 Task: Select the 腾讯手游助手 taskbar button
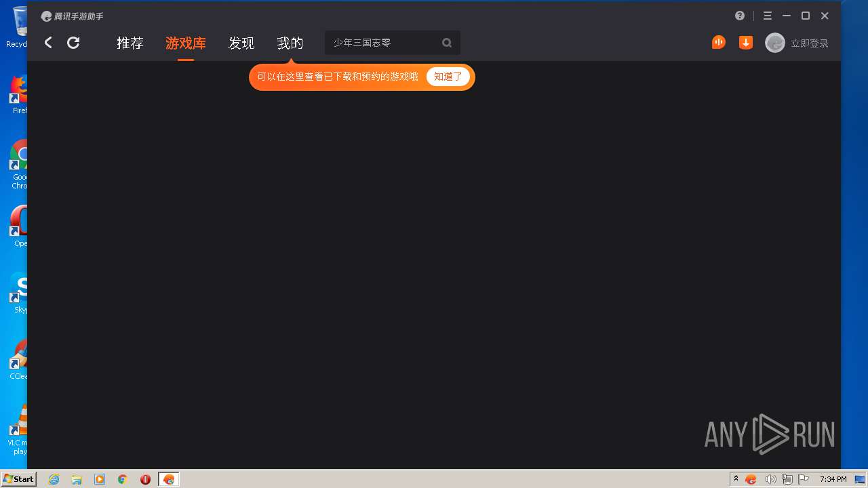[x=169, y=479]
